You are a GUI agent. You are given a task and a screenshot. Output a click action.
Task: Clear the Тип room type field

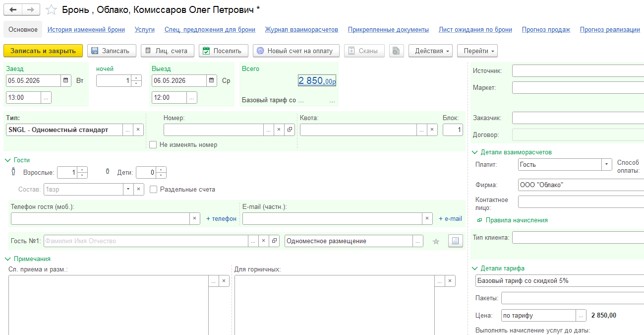[x=138, y=130]
